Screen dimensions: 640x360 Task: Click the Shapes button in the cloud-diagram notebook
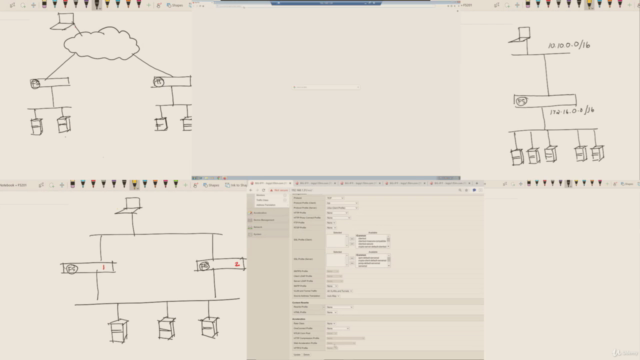click(x=175, y=5)
